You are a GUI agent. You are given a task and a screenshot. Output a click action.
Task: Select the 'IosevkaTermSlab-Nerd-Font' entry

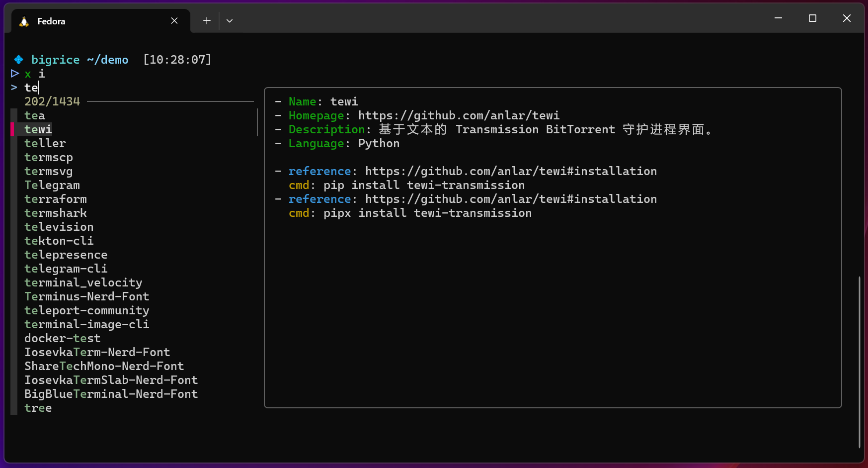pyautogui.click(x=111, y=380)
